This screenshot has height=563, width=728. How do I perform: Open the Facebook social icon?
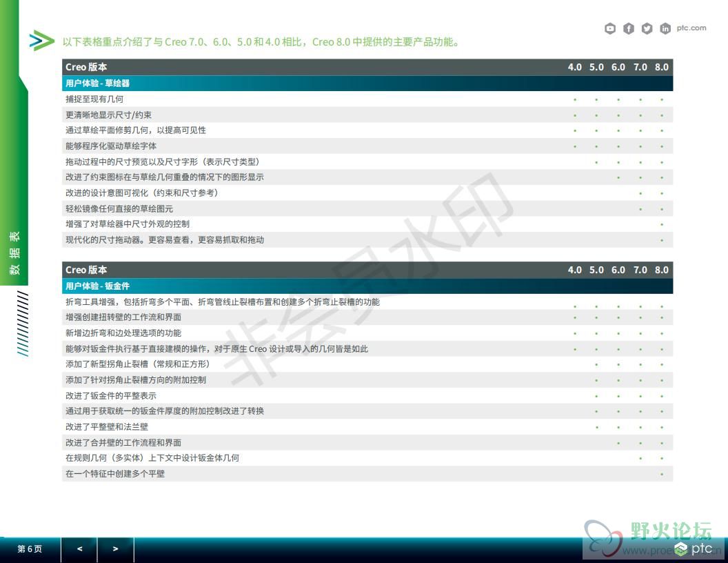point(629,29)
